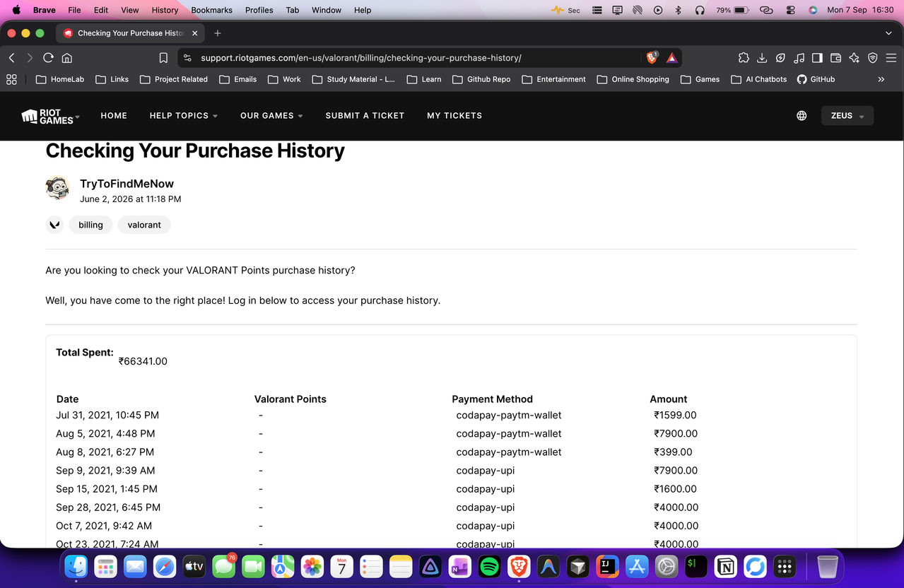
Task: Open Messages from the dock
Action: (223, 566)
